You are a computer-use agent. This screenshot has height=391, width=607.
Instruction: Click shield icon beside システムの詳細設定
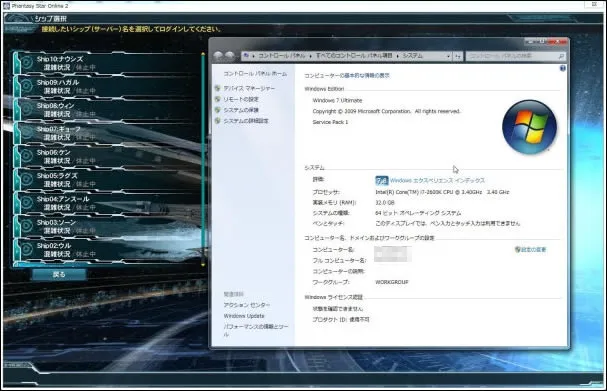pyautogui.click(x=218, y=121)
